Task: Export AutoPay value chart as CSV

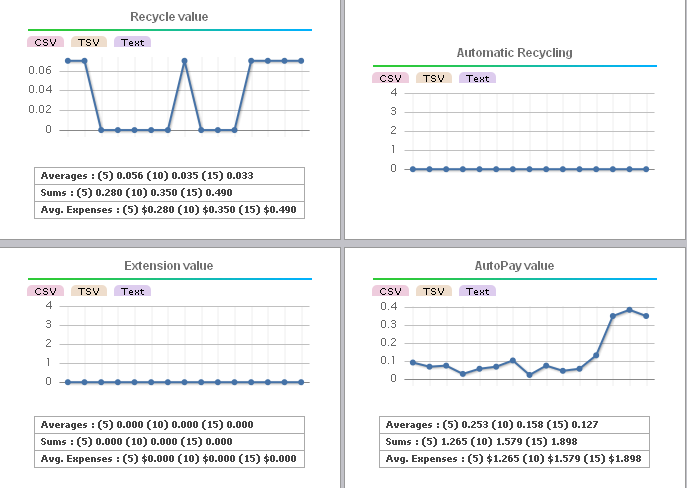Action: [x=390, y=291]
